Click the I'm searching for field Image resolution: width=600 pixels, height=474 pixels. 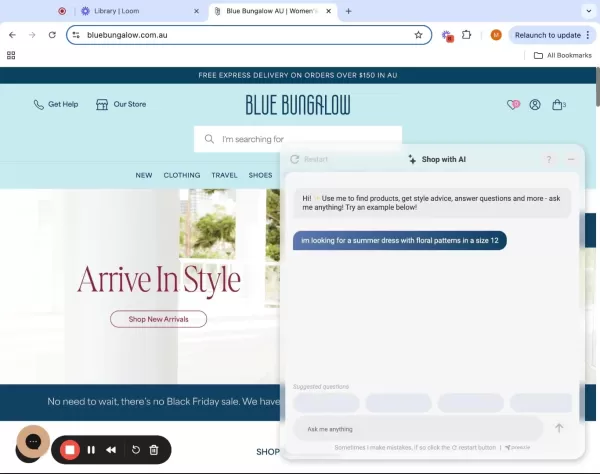(298, 139)
